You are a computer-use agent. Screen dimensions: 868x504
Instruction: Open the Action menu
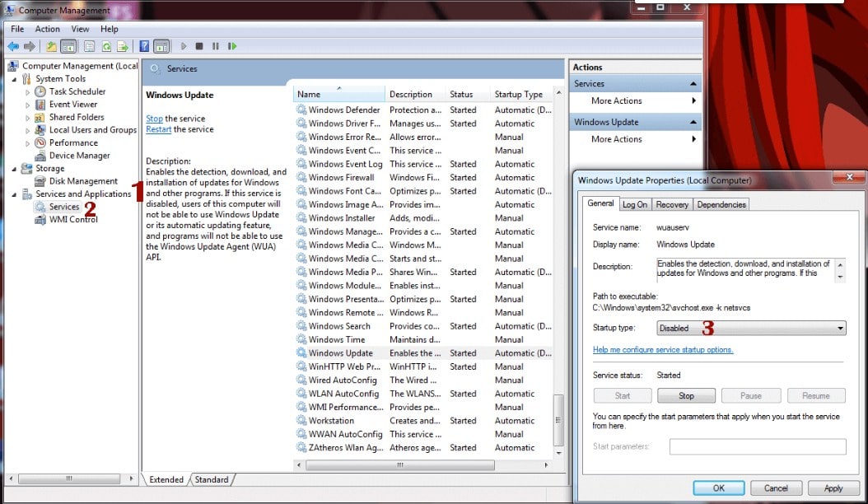coord(48,29)
